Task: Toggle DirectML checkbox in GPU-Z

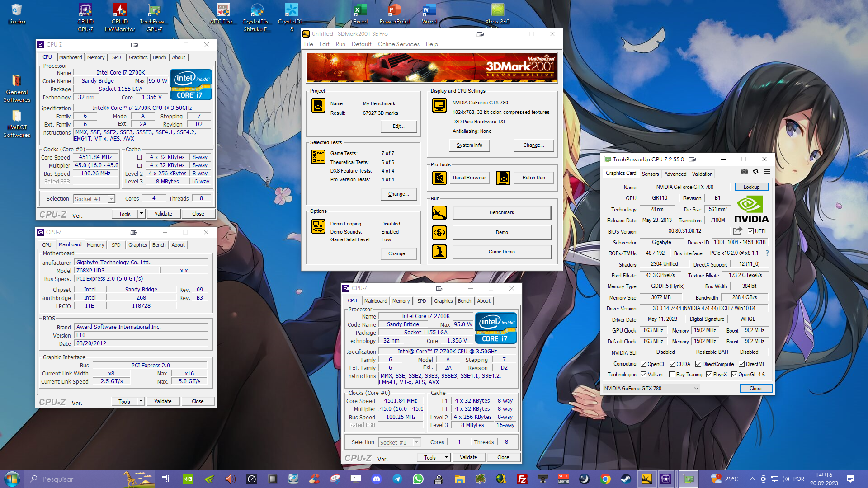Action: [741, 364]
